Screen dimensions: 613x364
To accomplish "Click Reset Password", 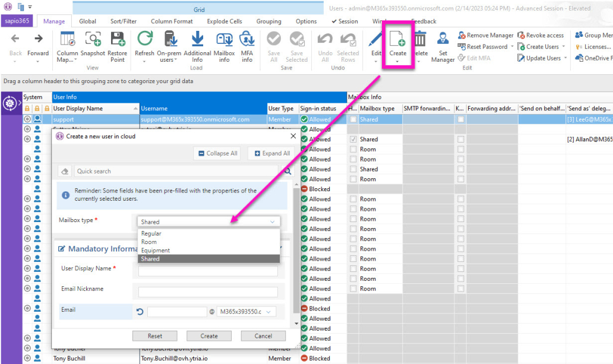I will [x=482, y=46].
